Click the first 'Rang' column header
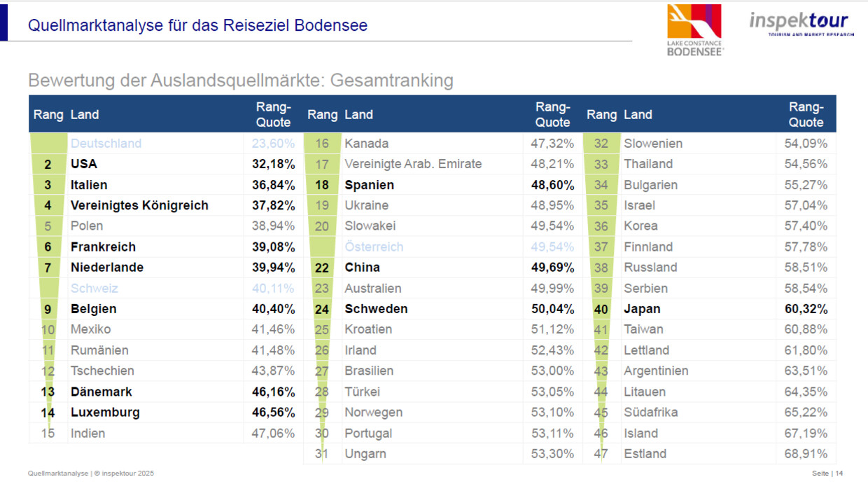This screenshot has width=868, height=489. [x=48, y=115]
